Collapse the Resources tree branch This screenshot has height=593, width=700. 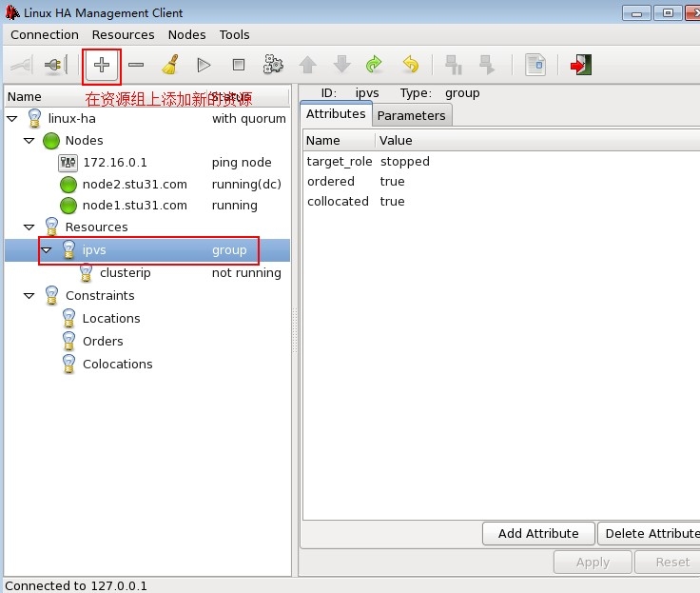point(29,227)
